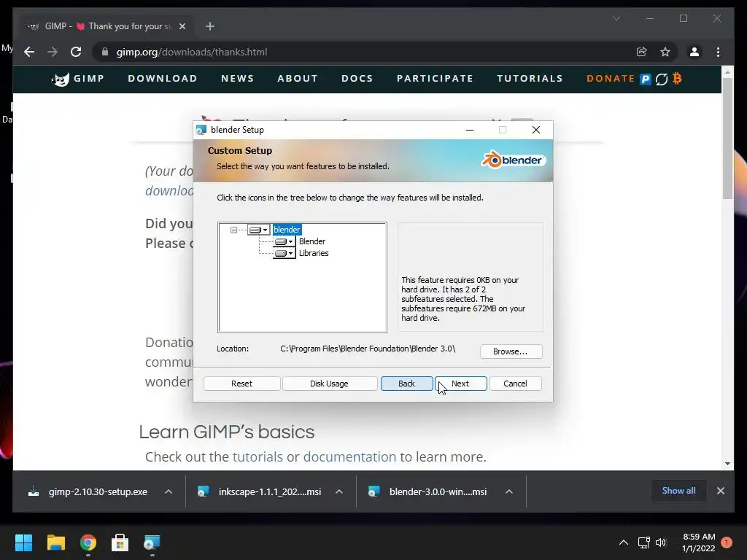The height and width of the screenshot is (560, 747).
Task: Click the Bitcoin donate icon
Action: point(677,79)
